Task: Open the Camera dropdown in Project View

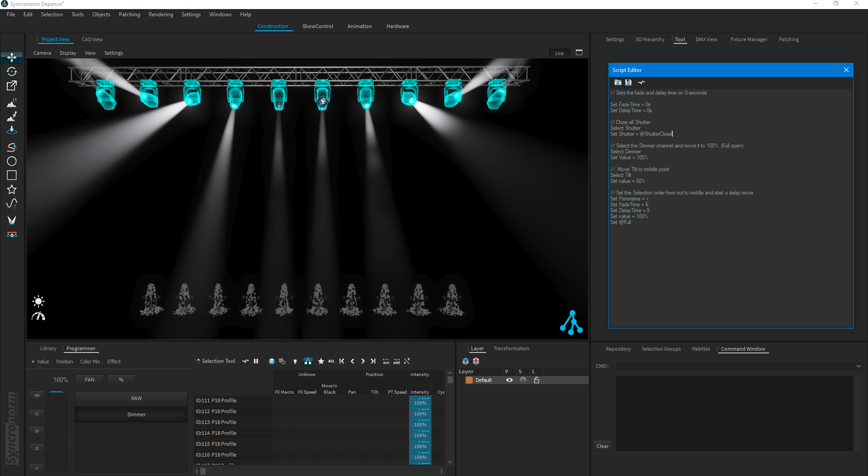Action: pos(42,53)
